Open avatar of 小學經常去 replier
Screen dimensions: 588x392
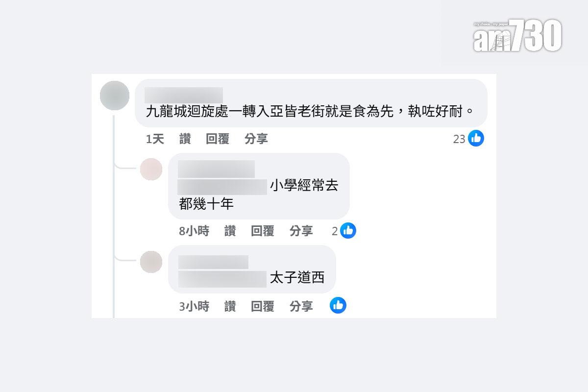coord(151,170)
